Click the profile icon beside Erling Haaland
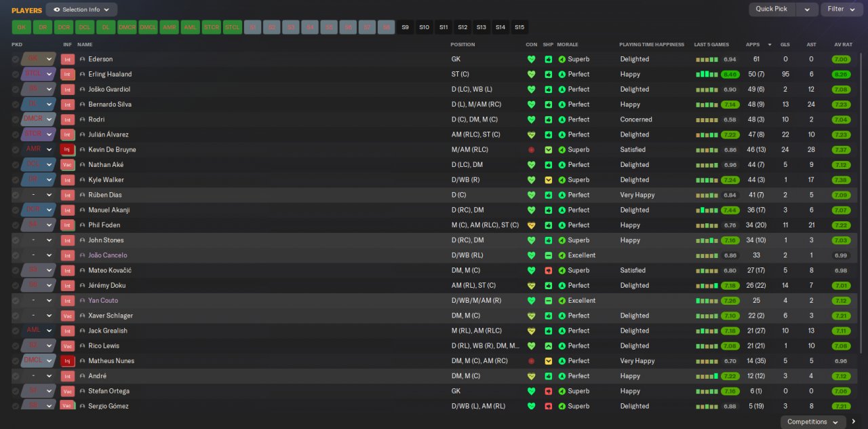This screenshot has height=429, width=868. (x=83, y=74)
